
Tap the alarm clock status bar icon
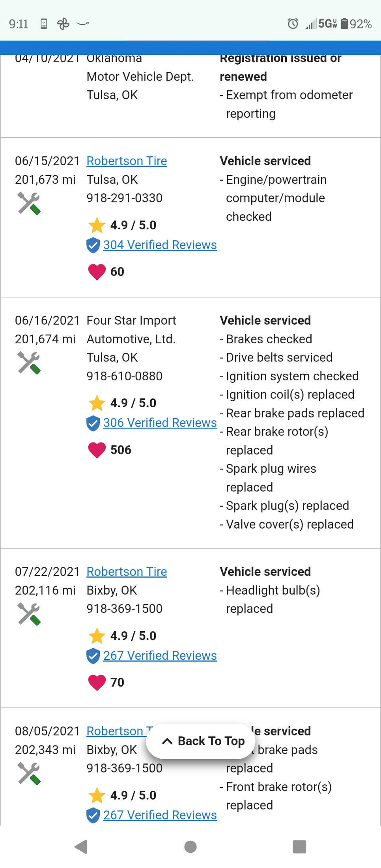(293, 24)
